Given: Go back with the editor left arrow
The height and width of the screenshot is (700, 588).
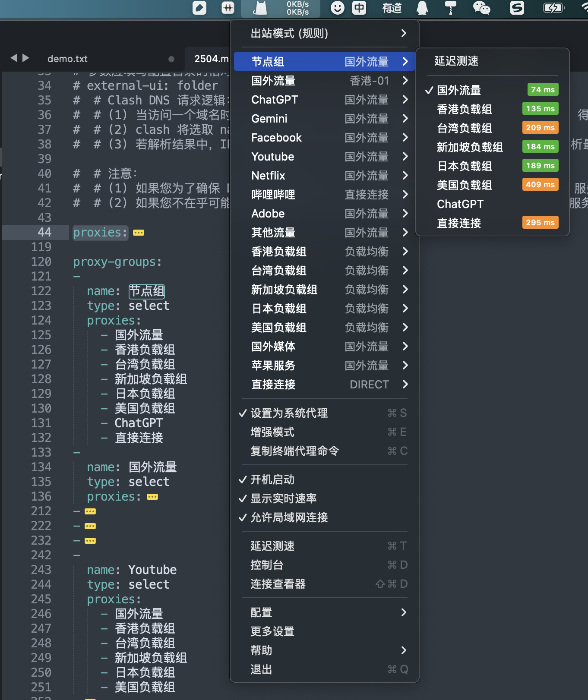Looking at the screenshot, I should 14,58.
